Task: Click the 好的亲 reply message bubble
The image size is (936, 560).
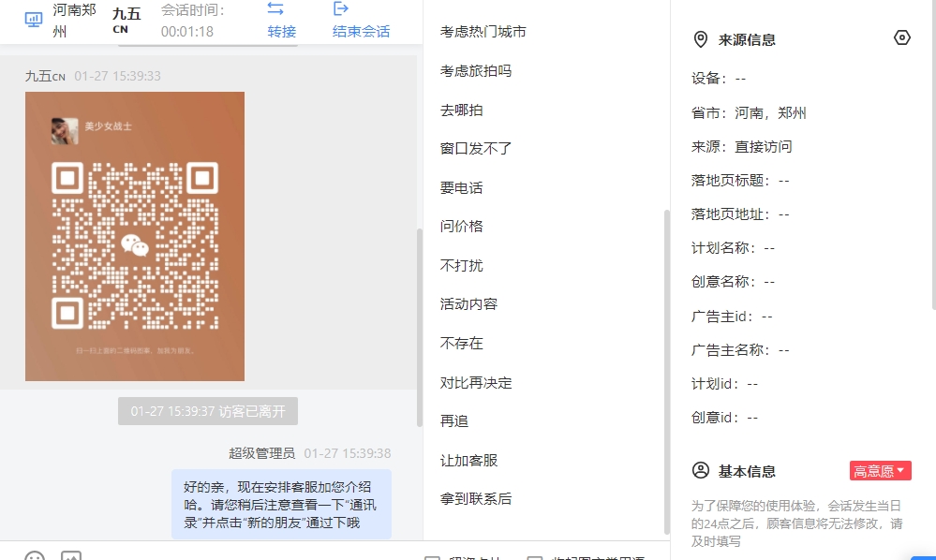Action: (281, 505)
